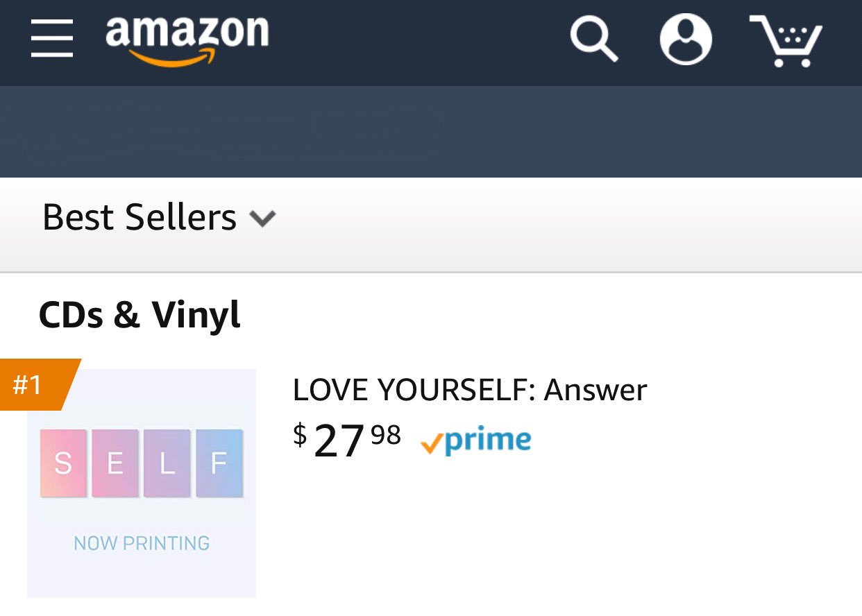Open the account profile icon
The height and width of the screenshot is (616, 862).
686,39
